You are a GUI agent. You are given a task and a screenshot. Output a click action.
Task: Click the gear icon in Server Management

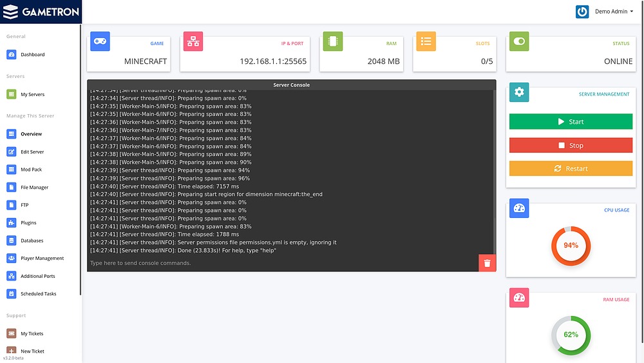519,92
